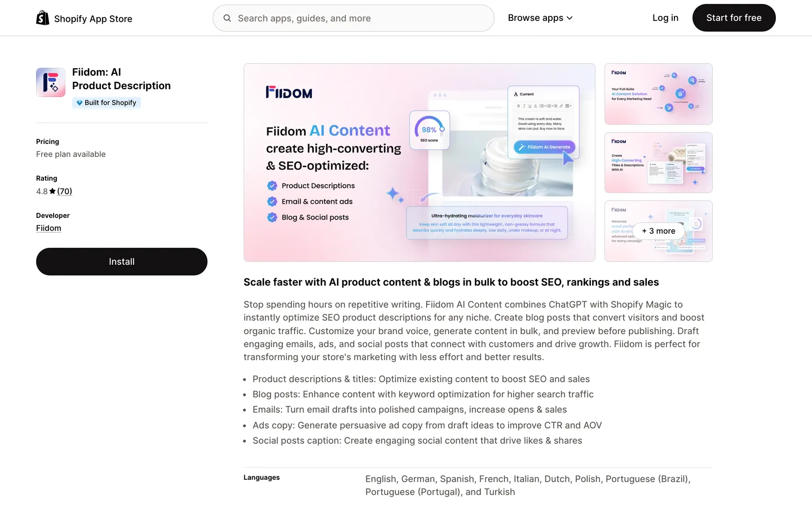Click the Ads copy: Generate persuasive bullet
This screenshot has width=812, height=508.
click(427, 426)
